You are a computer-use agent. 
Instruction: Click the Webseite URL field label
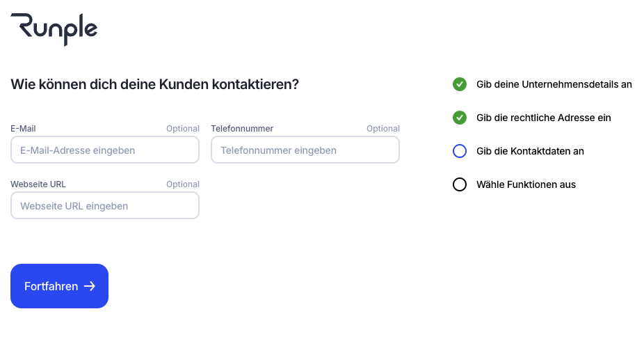click(x=38, y=184)
